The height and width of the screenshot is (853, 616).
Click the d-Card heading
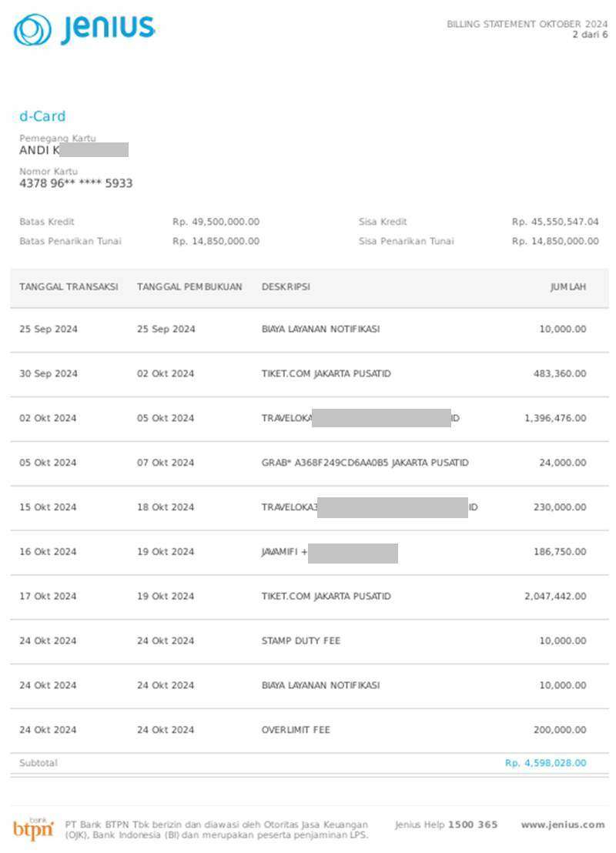coord(42,116)
